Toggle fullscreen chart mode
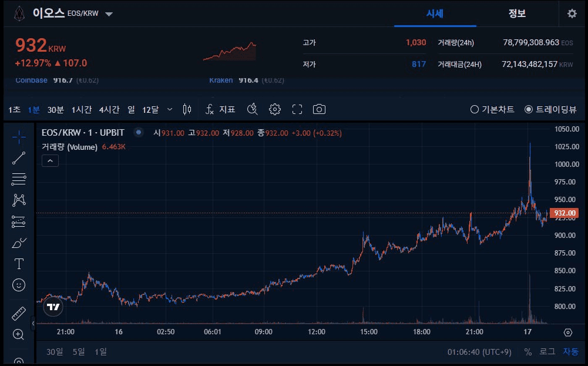This screenshot has height=366, width=588. [297, 109]
